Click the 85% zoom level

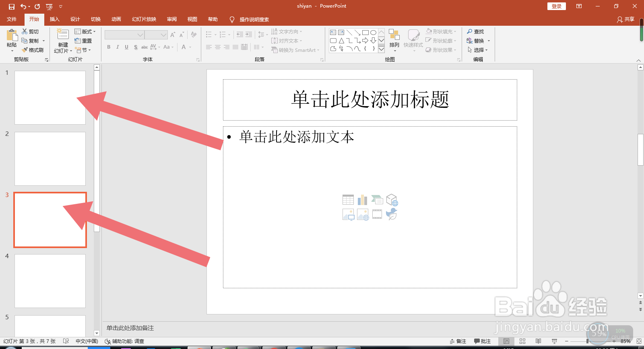coord(625,341)
